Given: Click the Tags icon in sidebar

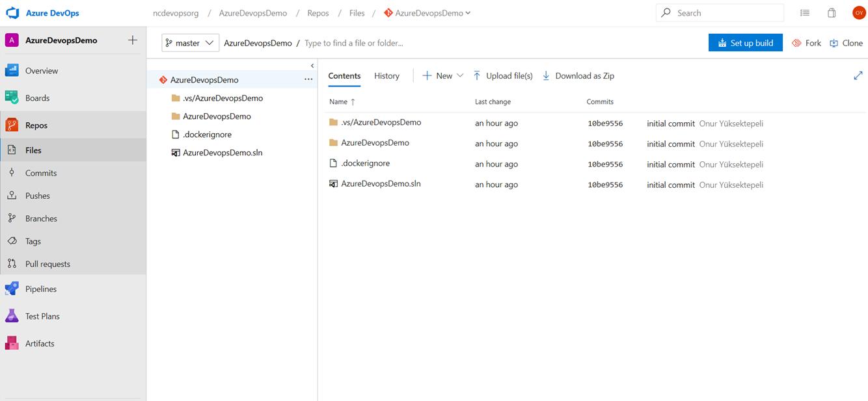Looking at the screenshot, I should [12, 241].
